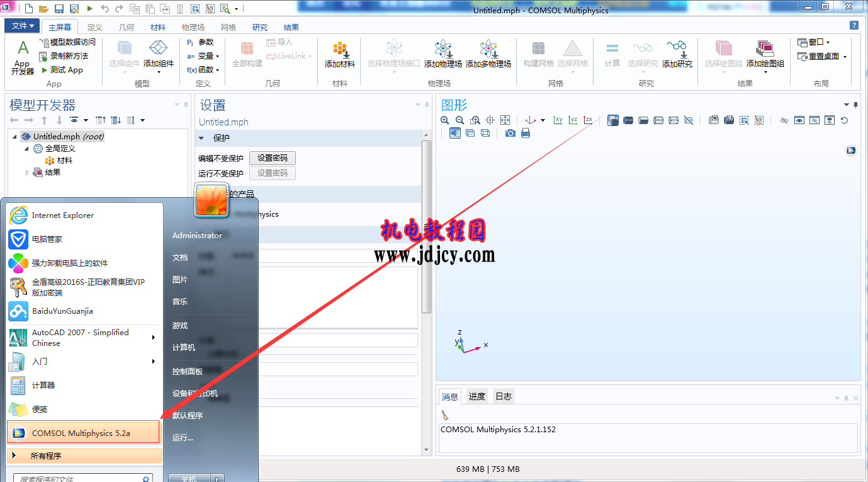The height and width of the screenshot is (482, 868).
Task: Click the Save disk icon in quick access toolbar
Action: pos(59,9)
